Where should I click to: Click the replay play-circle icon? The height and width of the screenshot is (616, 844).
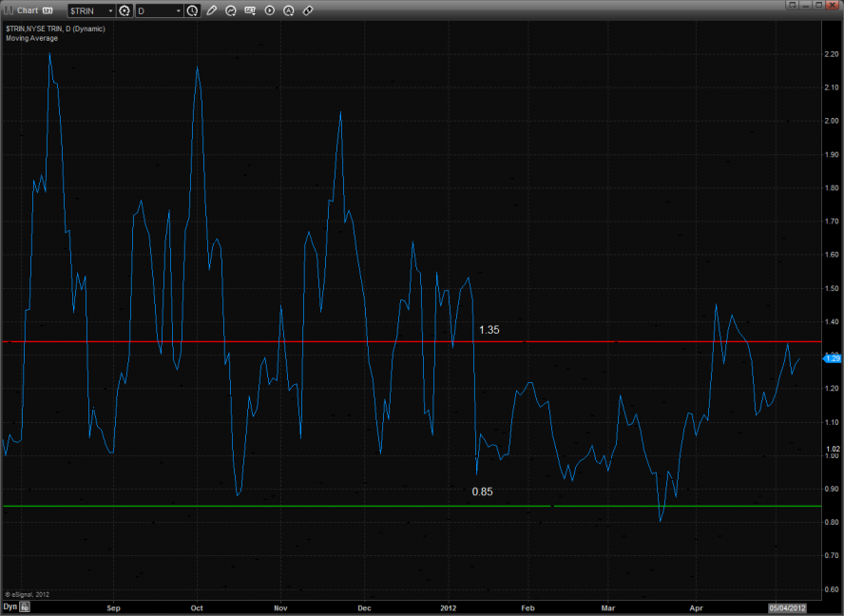tap(269, 10)
